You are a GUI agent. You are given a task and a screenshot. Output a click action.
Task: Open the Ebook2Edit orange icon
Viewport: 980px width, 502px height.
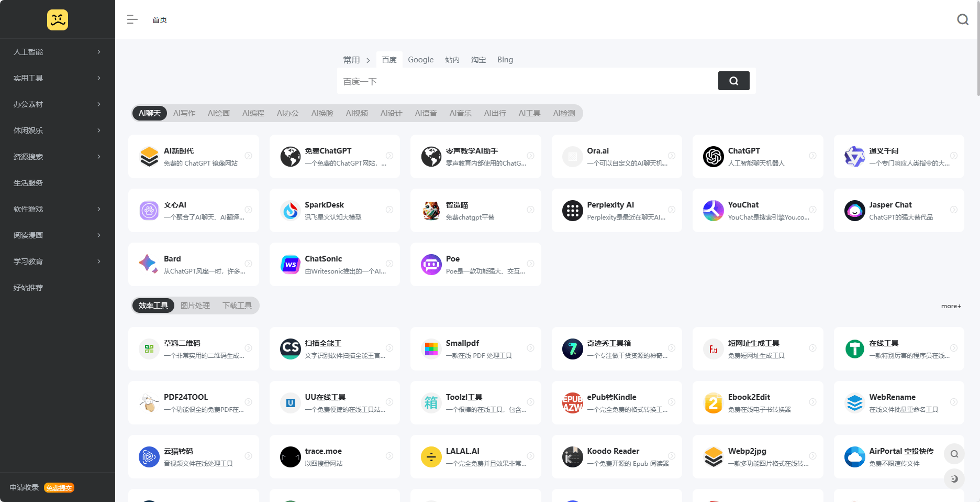coord(713,402)
